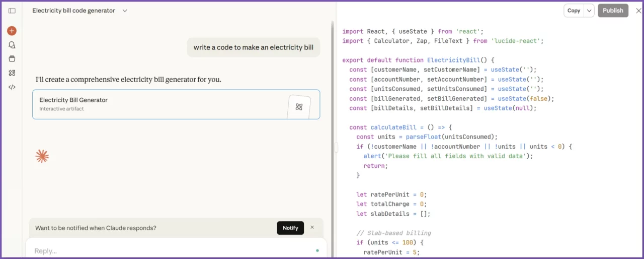Toggle the sidebar panel icon
The width and height of the screenshot is (644, 259).
pos(12,11)
